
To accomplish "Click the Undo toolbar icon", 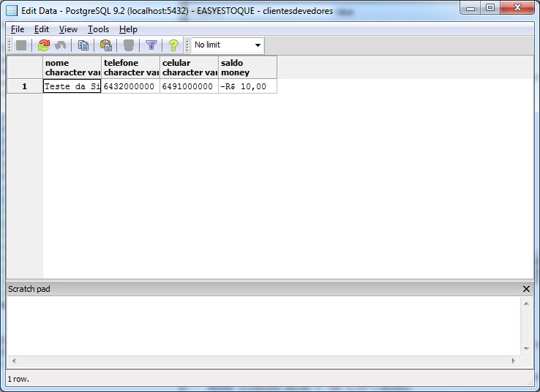I will point(61,45).
